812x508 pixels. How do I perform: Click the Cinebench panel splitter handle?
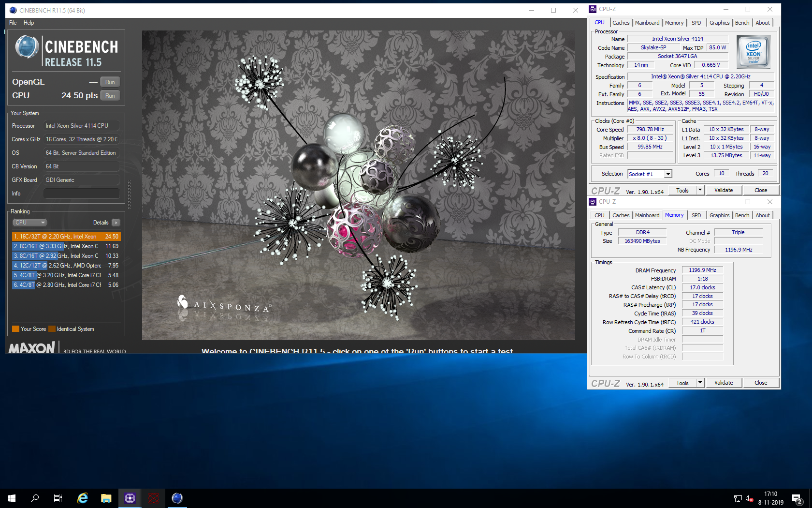129,195
